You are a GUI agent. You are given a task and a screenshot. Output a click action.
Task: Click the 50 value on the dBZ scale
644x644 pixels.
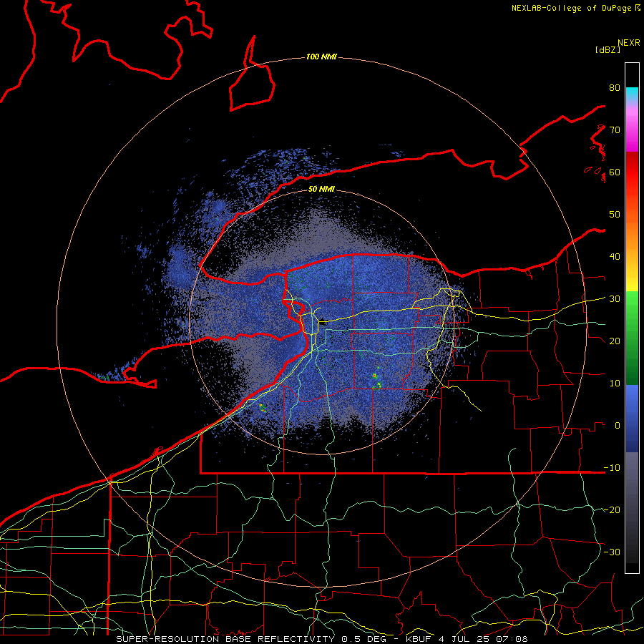point(615,215)
